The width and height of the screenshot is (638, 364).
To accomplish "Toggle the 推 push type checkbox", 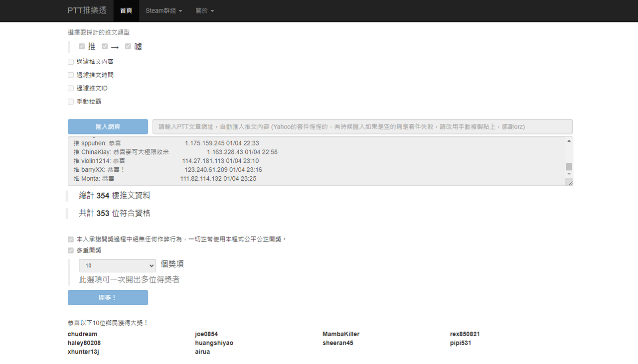I will (82, 46).
